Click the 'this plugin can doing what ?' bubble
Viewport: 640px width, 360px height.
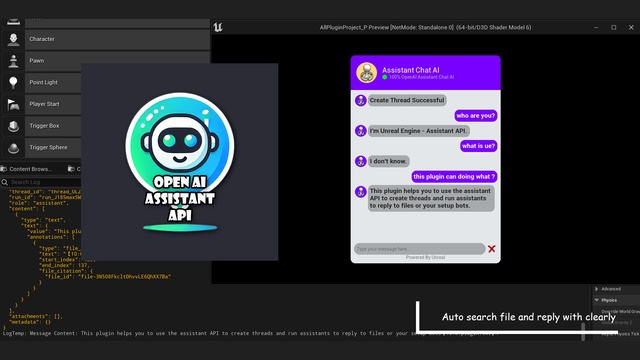point(454,176)
